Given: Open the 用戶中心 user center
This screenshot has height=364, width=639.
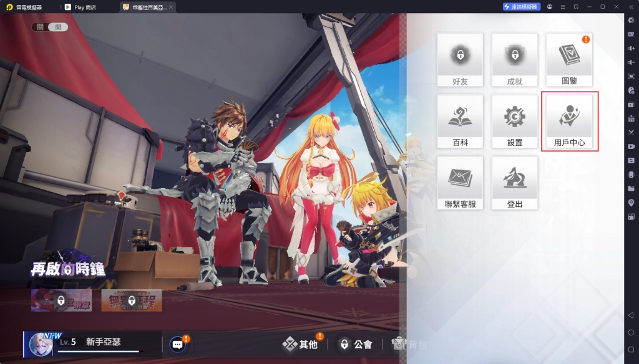Looking at the screenshot, I should click(569, 122).
